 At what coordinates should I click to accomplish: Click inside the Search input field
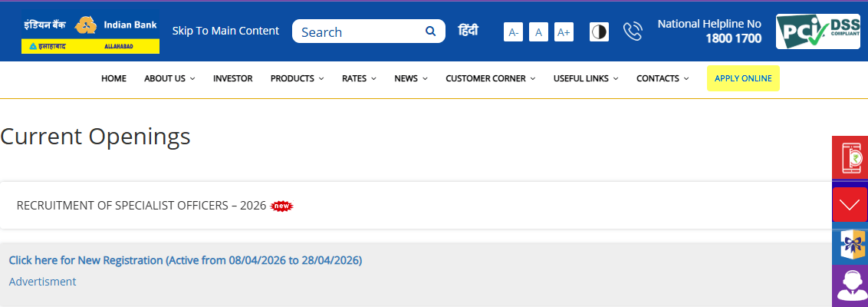coord(357,31)
